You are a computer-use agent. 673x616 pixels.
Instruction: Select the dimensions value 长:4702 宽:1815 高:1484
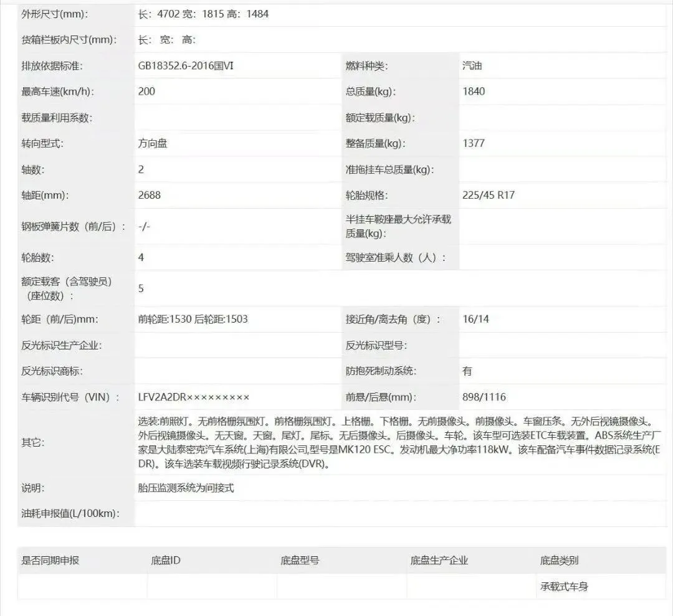point(203,14)
